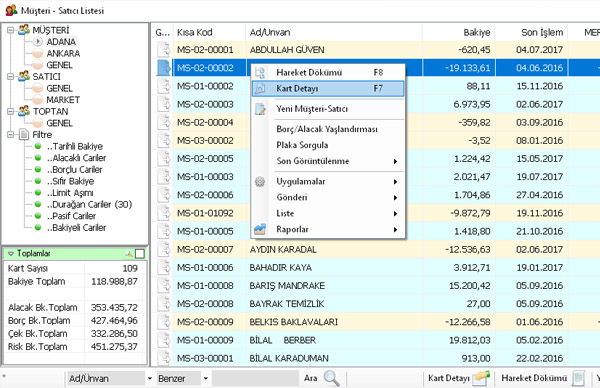This screenshot has width=600, height=388.
Task: Click the MÜŞTERİ group people icon
Action: coord(24,29)
